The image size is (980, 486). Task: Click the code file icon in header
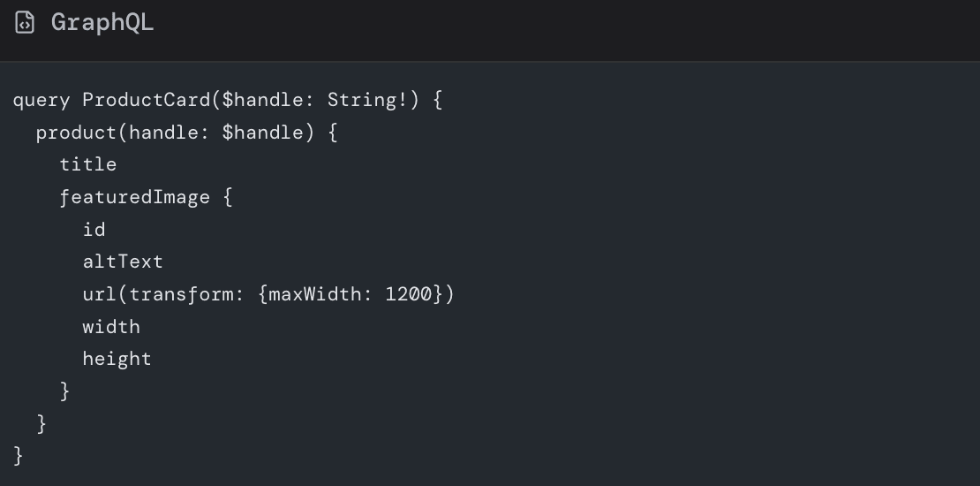25,22
